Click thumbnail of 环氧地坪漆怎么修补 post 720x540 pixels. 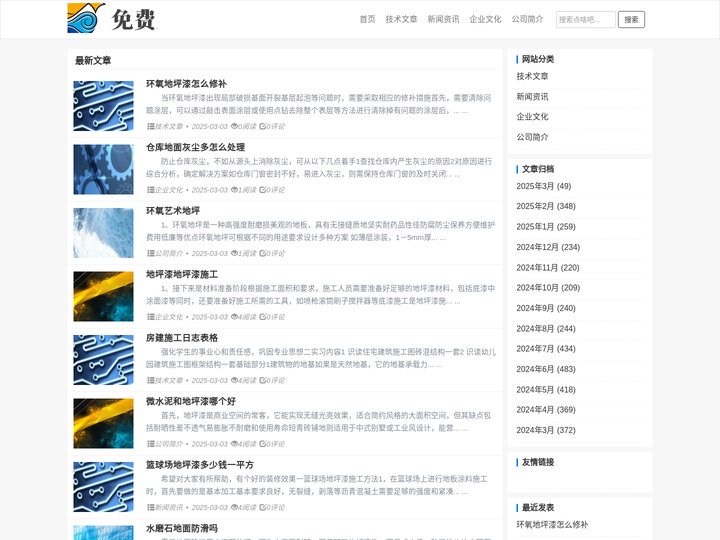[x=103, y=106]
